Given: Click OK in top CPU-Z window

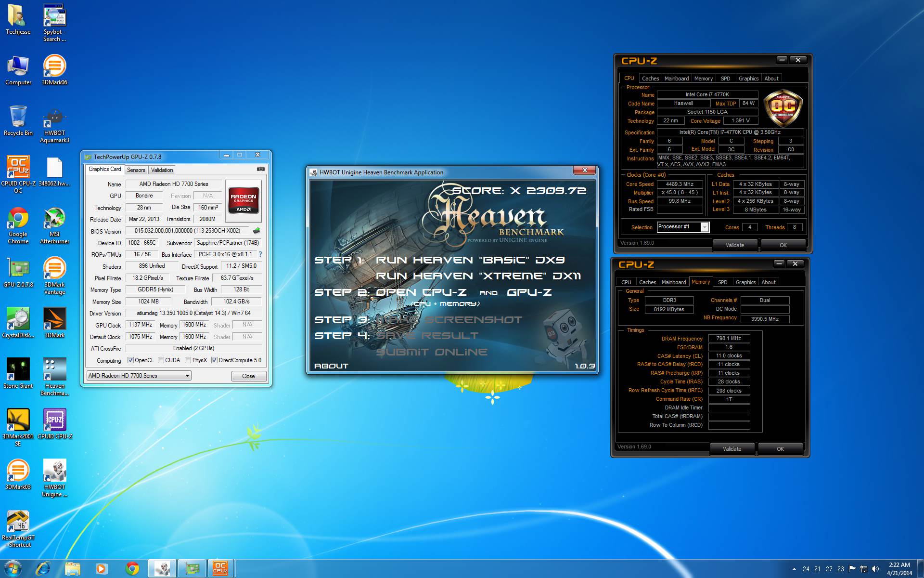Looking at the screenshot, I should click(x=783, y=245).
